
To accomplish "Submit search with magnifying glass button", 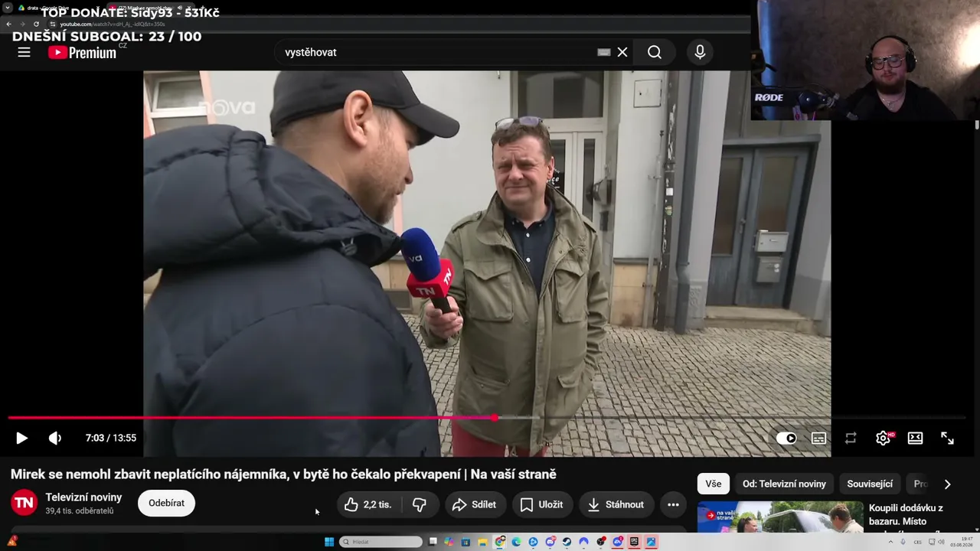I will coord(655,52).
